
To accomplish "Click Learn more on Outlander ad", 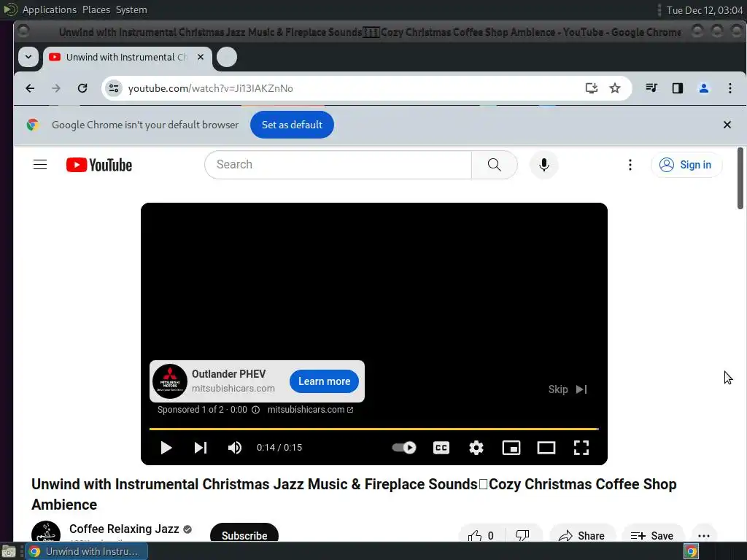I will (324, 381).
